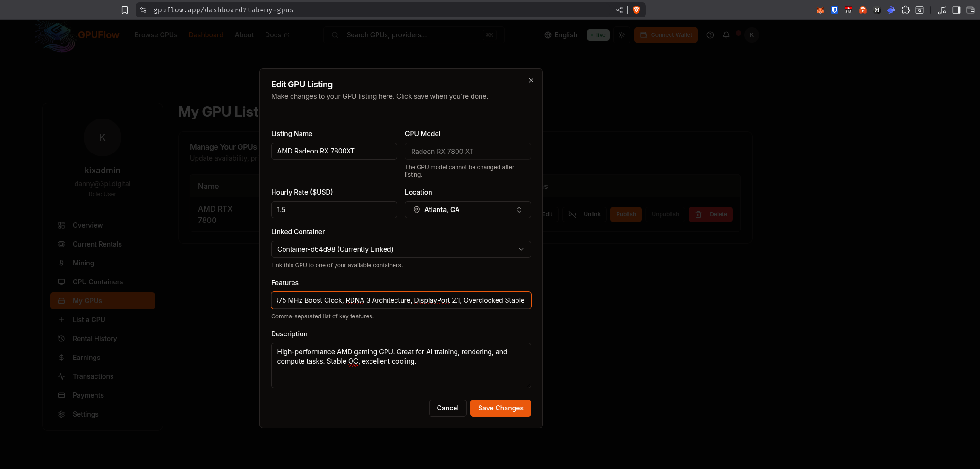The image size is (980, 469).
Task: Click the resize handle of Description box
Action: [528, 385]
